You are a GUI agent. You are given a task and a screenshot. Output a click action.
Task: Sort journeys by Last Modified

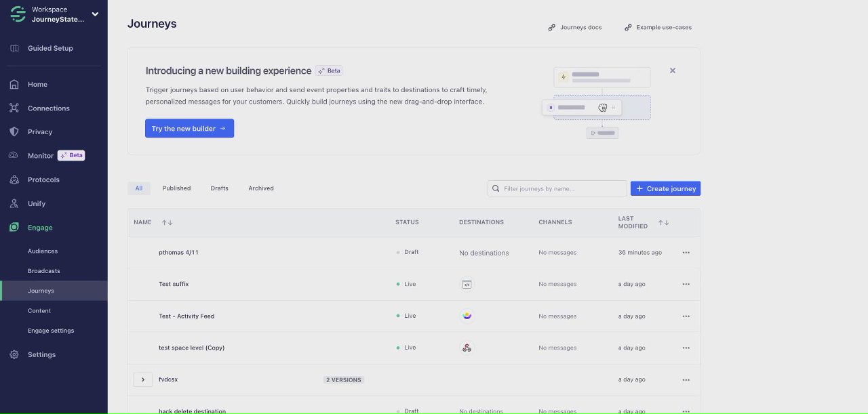[663, 222]
